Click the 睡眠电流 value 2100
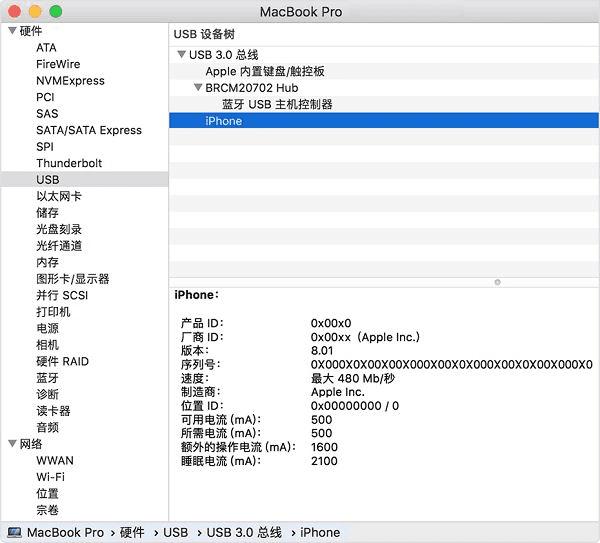 [x=324, y=461]
